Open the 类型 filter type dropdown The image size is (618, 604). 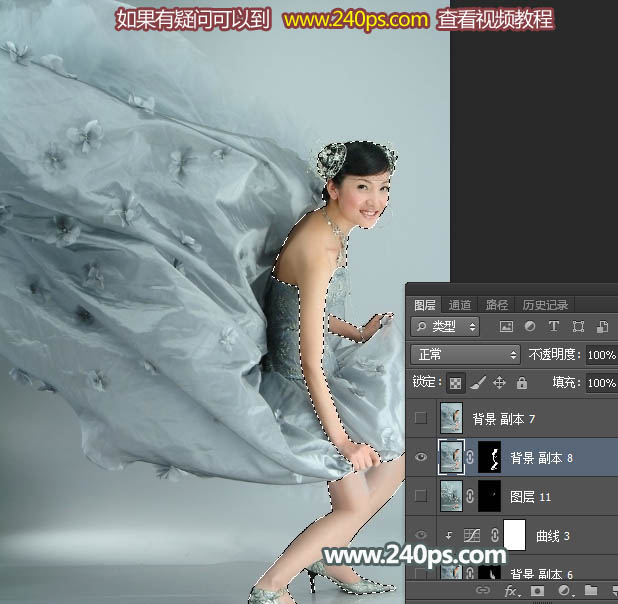(445, 327)
